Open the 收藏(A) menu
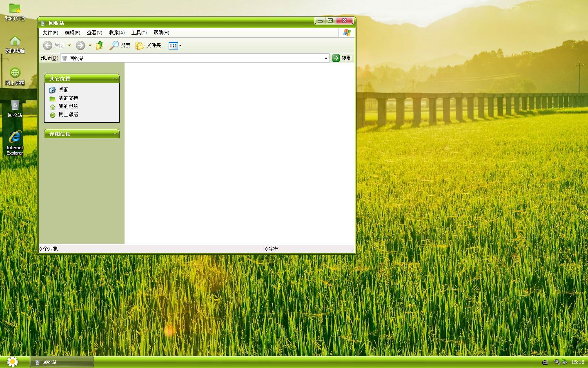The height and width of the screenshot is (368, 588). (x=116, y=33)
